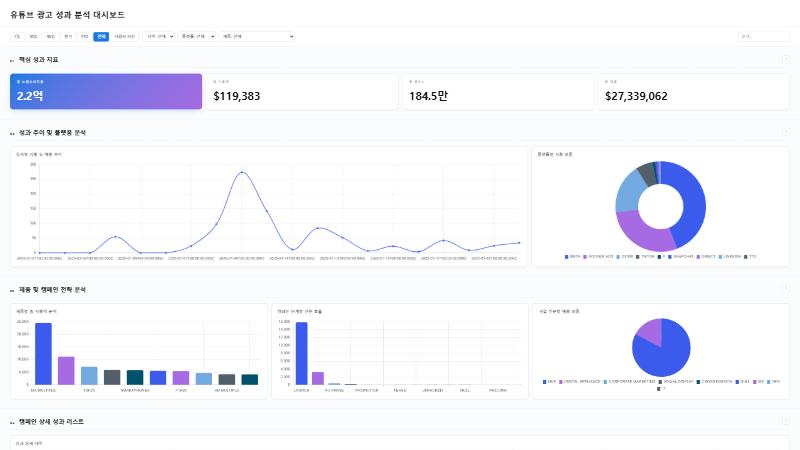
Task: Click the icon before 성과 추이 및 플랫폼 분석 heading
Action: [12, 133]
